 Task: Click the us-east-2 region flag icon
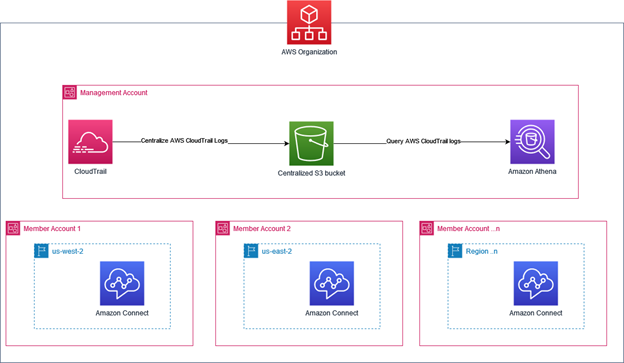(x=251, y=251)
